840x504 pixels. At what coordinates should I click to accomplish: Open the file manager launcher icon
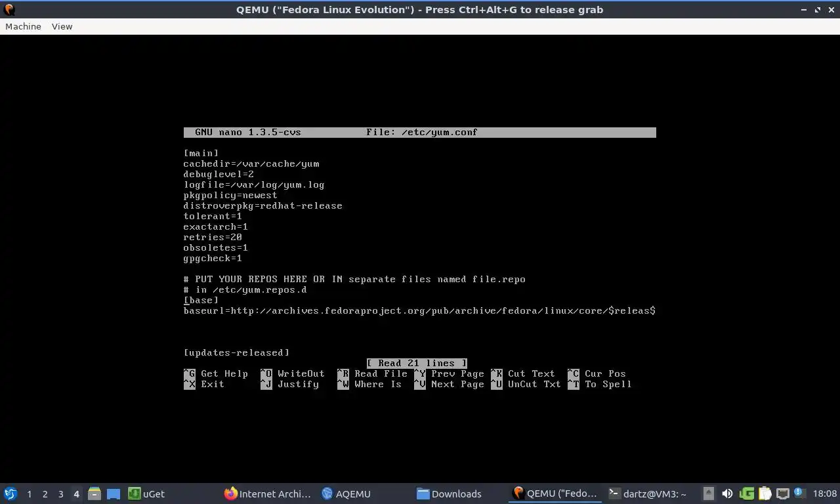pos(94,493)
